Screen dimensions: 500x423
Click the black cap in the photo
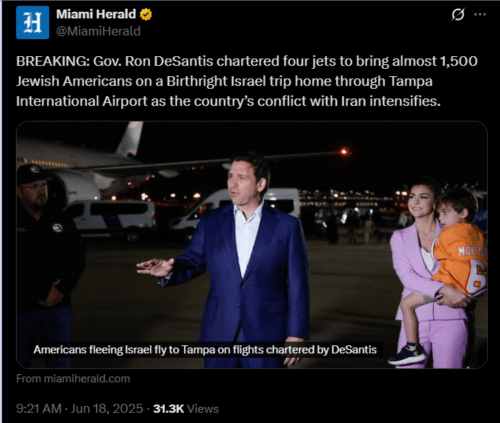coord(32,174)
